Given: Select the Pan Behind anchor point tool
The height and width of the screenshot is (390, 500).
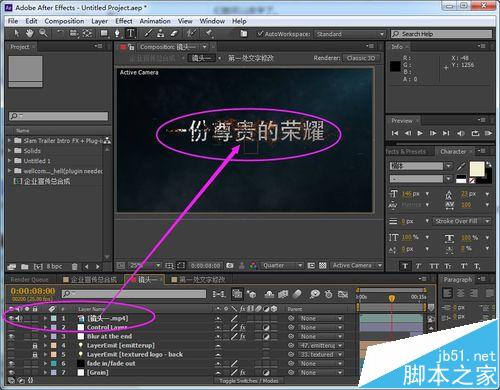Looking at the screenshot, I should [x=87, y=33].
